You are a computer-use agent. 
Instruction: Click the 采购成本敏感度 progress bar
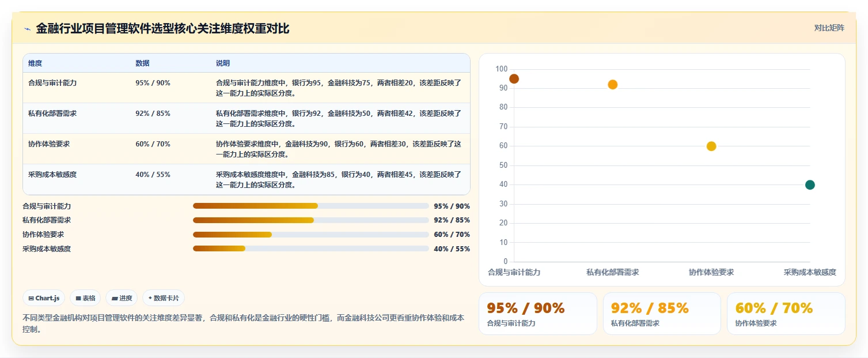(x=311, y=248)
